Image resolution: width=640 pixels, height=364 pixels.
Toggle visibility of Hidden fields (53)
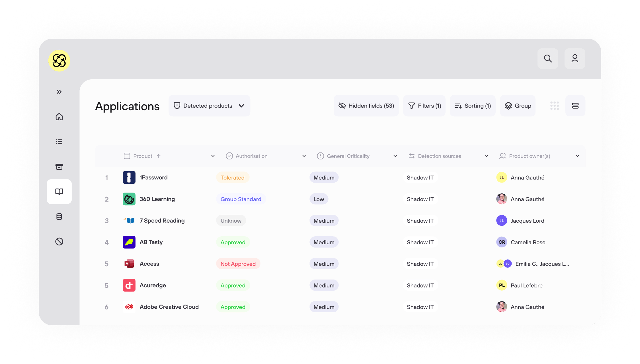(x=366, y=106)
